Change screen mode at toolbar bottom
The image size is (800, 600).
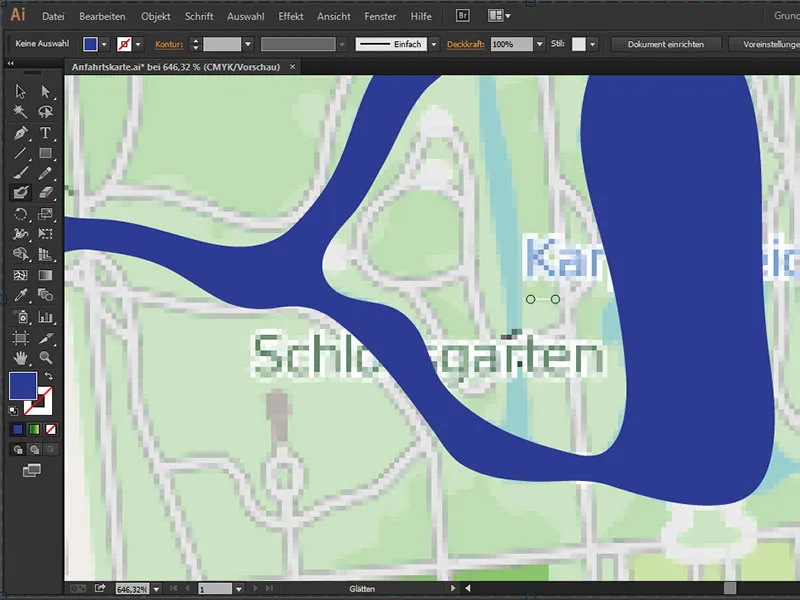pyautogui.click(x=32, y=470)
